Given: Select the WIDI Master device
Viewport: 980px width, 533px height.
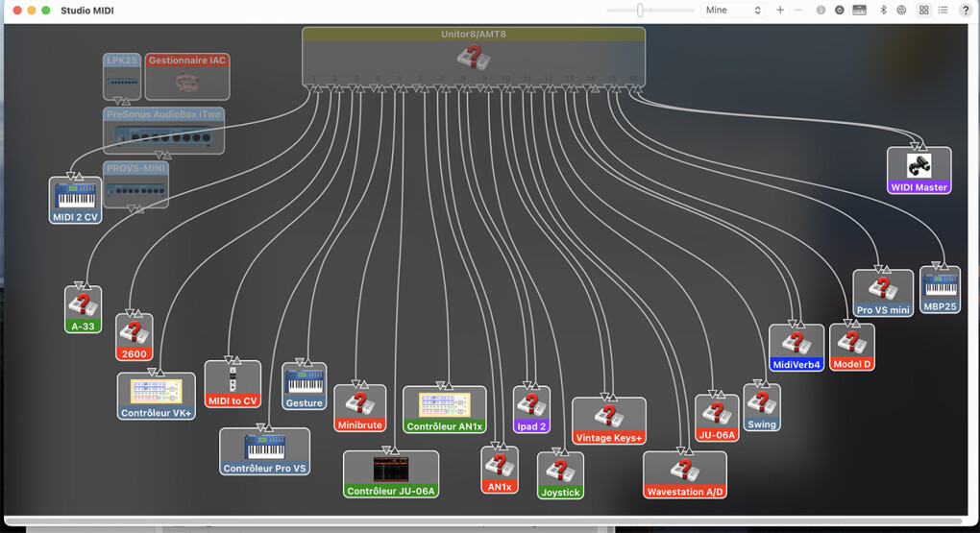Looking at the screenshot, I should pos(919,171).
